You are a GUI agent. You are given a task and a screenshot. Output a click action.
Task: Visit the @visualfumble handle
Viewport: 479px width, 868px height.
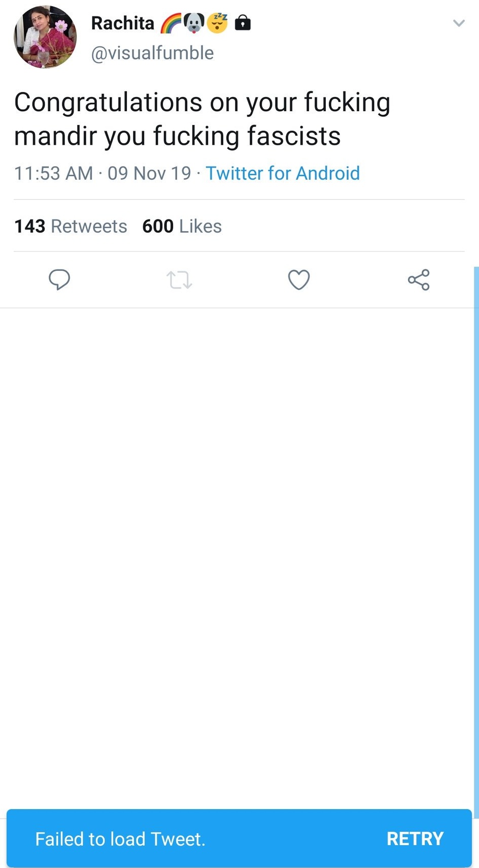(152, 53)
